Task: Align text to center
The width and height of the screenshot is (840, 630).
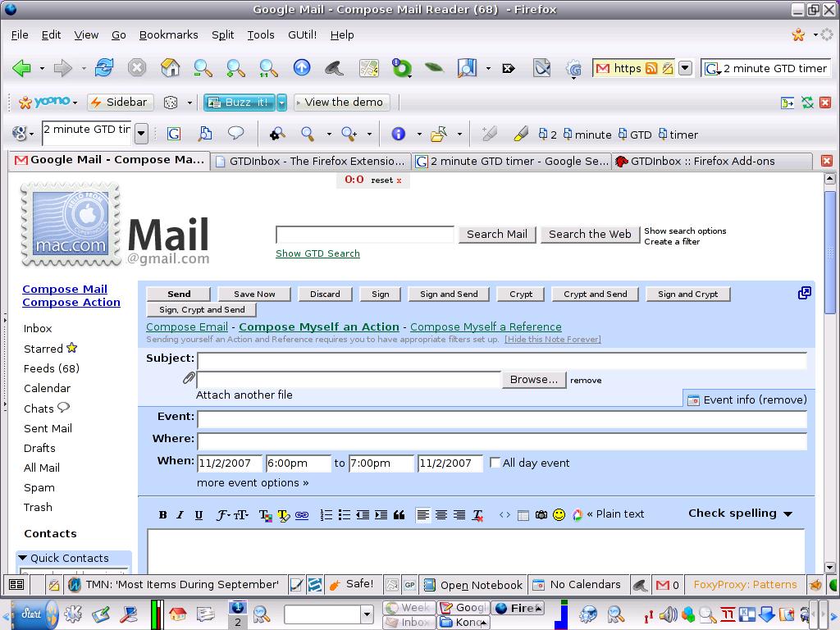Action: tap(441, 515)
